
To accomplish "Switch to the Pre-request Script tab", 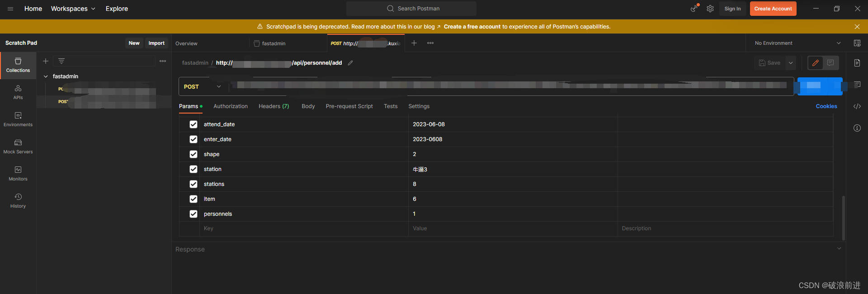I will pyautogui.click(x=349, y=106).
